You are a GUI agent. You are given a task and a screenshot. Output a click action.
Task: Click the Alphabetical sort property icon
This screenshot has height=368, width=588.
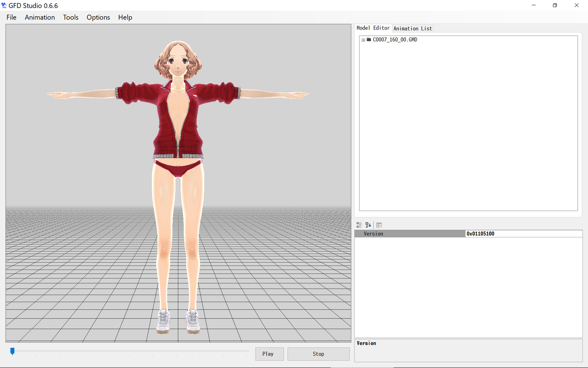[368, 225]
